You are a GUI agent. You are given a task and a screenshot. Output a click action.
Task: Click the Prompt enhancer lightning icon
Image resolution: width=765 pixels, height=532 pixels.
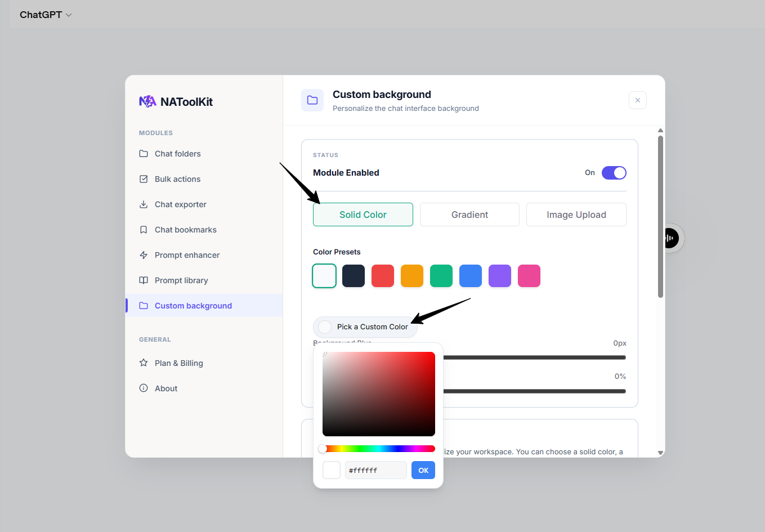coord(144,255)
